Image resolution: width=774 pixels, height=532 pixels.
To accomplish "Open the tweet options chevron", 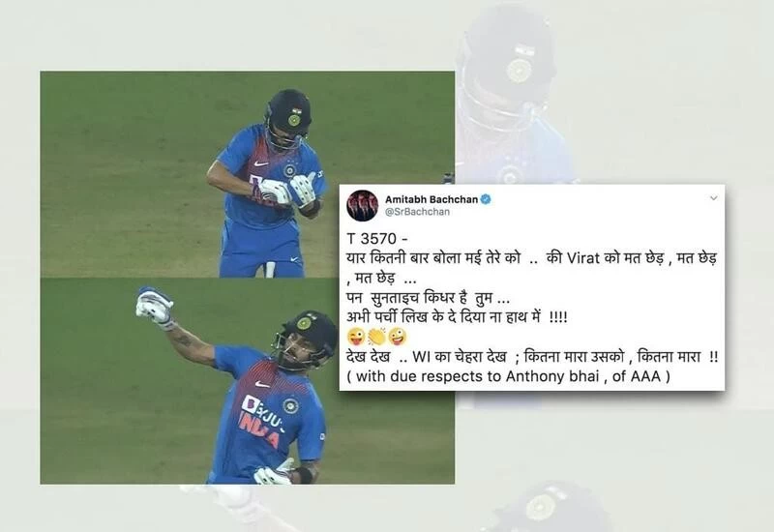I will (713, 198).
